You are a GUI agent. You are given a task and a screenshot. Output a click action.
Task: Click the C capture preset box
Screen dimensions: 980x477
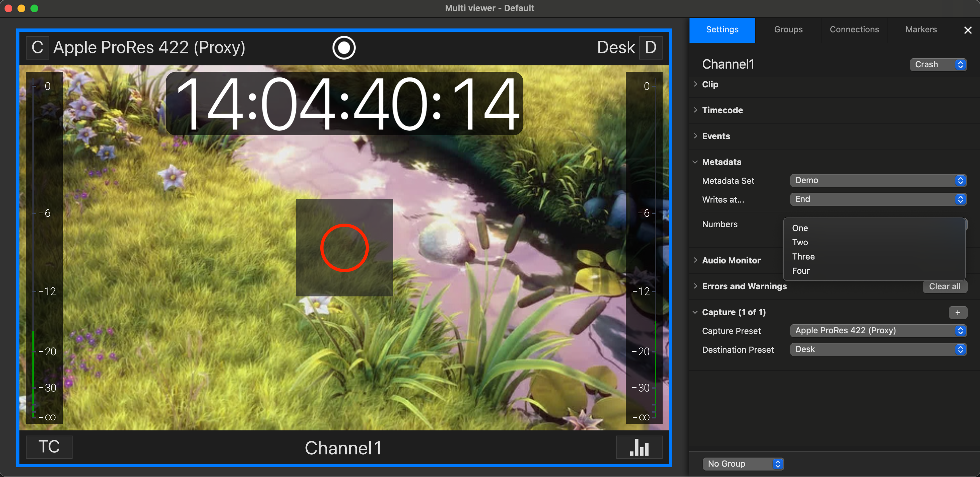point(37,48)
